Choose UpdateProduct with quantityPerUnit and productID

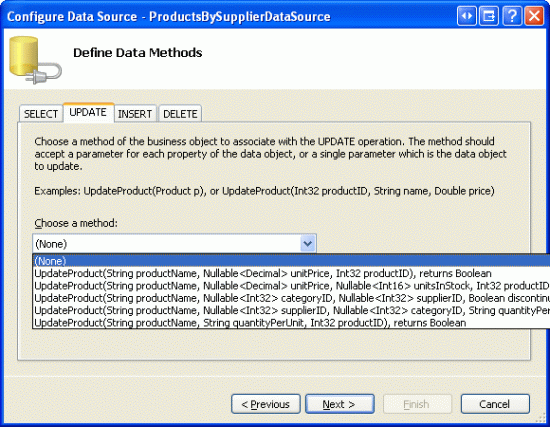291,322
